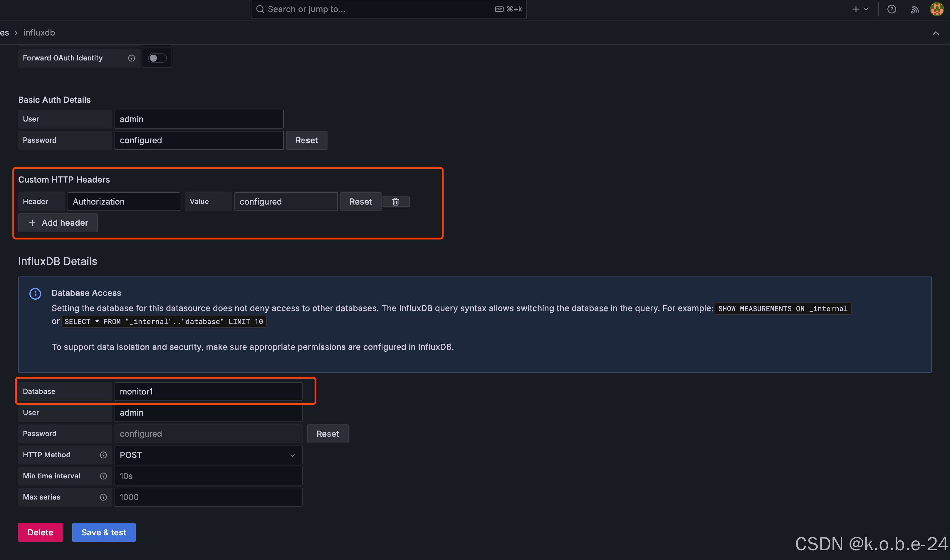Open the user avatar profile menu
Image resolution: width=950 pixels, height=560 pixels.
[x=937, y=9]
